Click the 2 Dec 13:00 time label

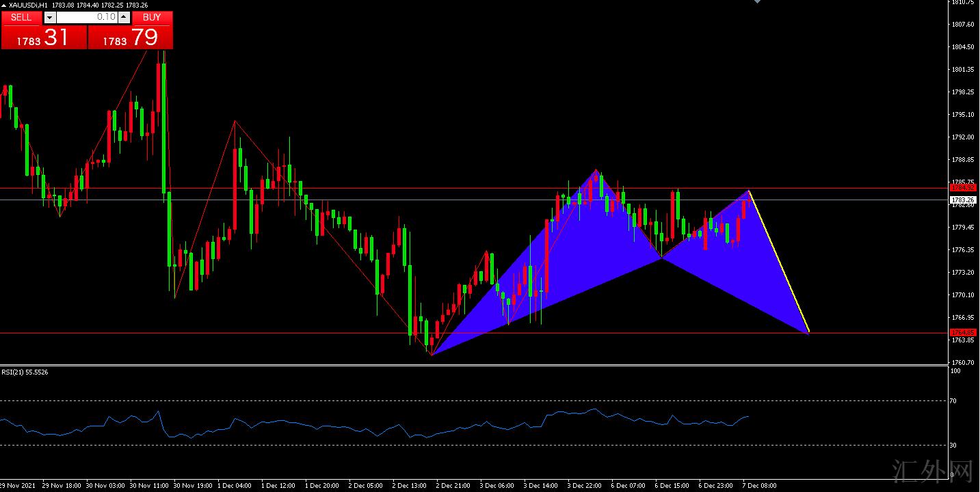411,486
